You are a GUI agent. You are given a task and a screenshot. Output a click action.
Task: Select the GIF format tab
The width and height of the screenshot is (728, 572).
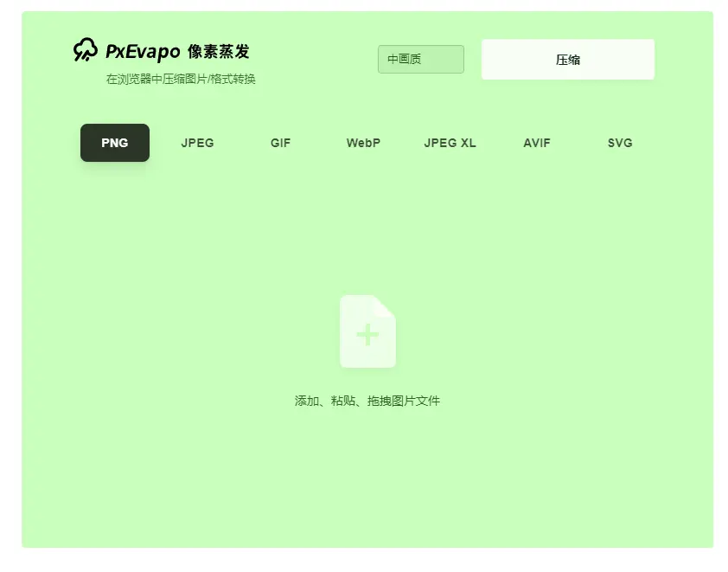coord(280,143)
